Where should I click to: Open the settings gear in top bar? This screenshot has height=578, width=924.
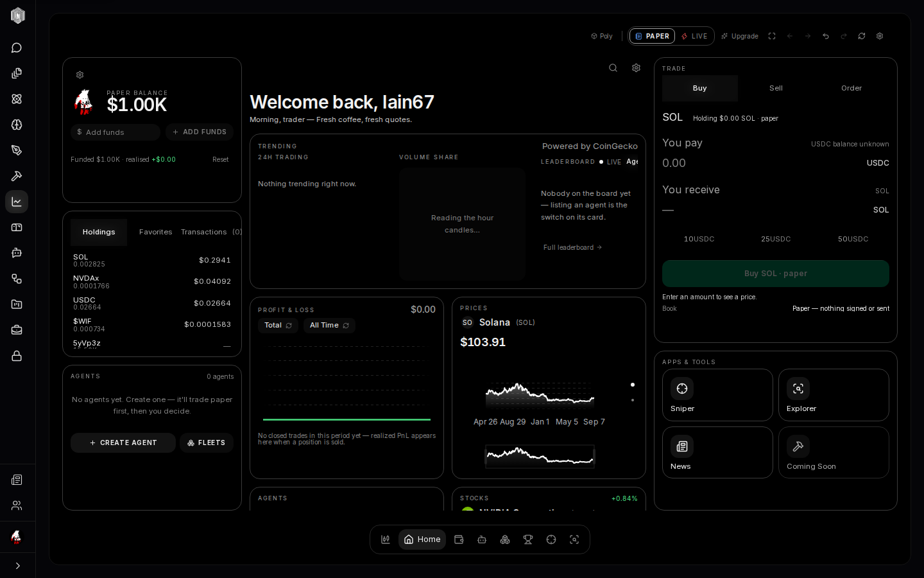[x=880, y=36]
